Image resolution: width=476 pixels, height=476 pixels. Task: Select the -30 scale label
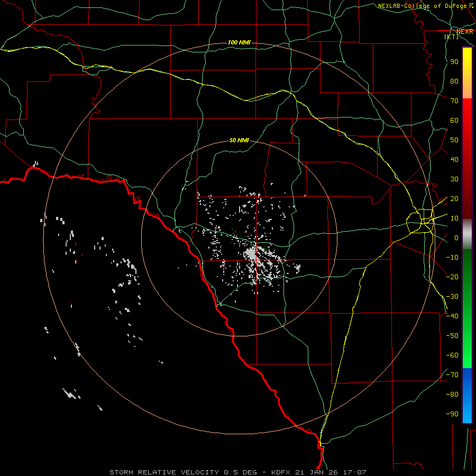(452, 297)
